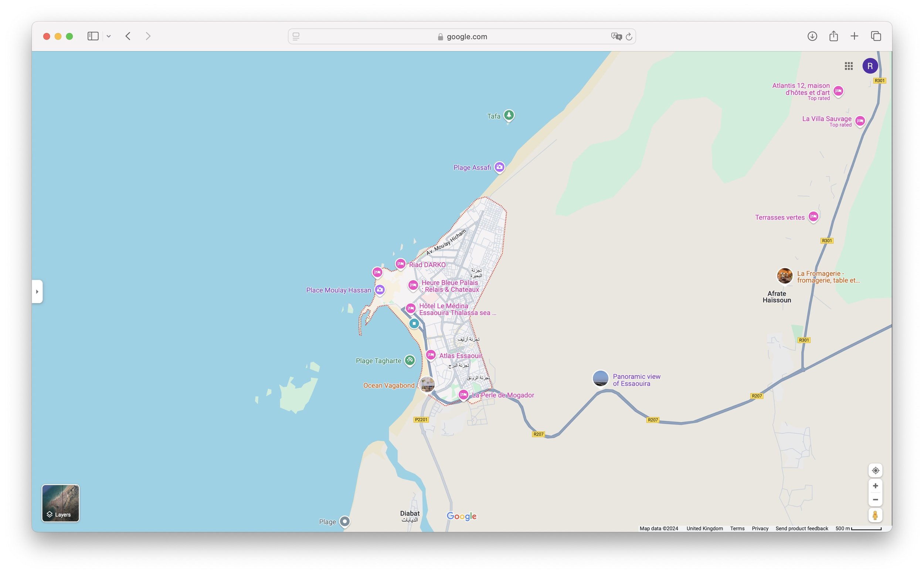This screenshot has width=924, height=574.
Task: Toggle the 500 m scale bar units
Action: click(x=858, y=529)
